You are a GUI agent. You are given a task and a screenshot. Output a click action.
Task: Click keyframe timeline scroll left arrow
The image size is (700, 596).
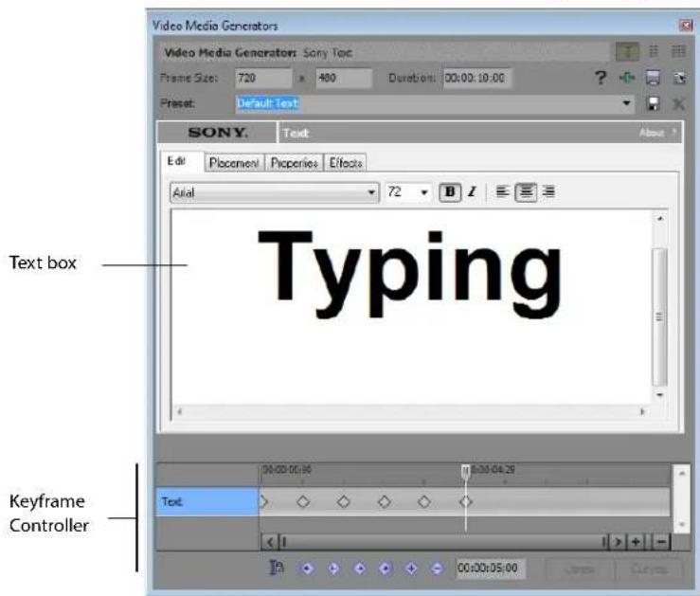coord(270,542)
